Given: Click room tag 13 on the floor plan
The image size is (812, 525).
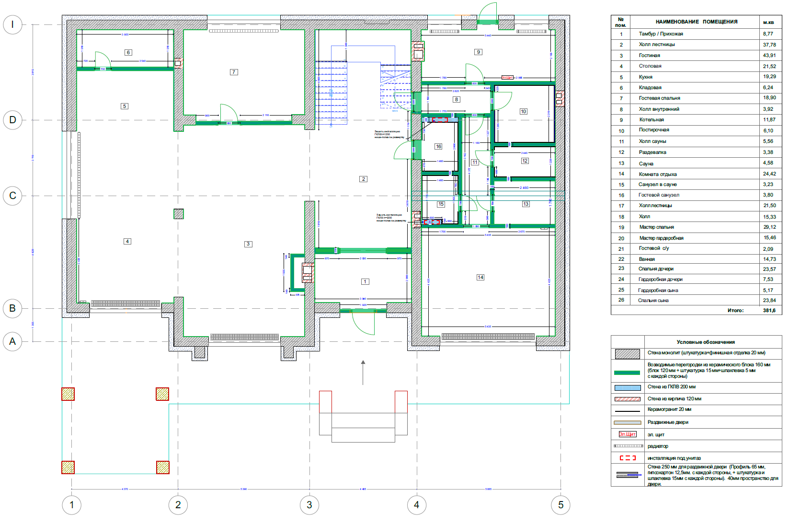Looking at the screenshot, I should click(x=526, y=204).
